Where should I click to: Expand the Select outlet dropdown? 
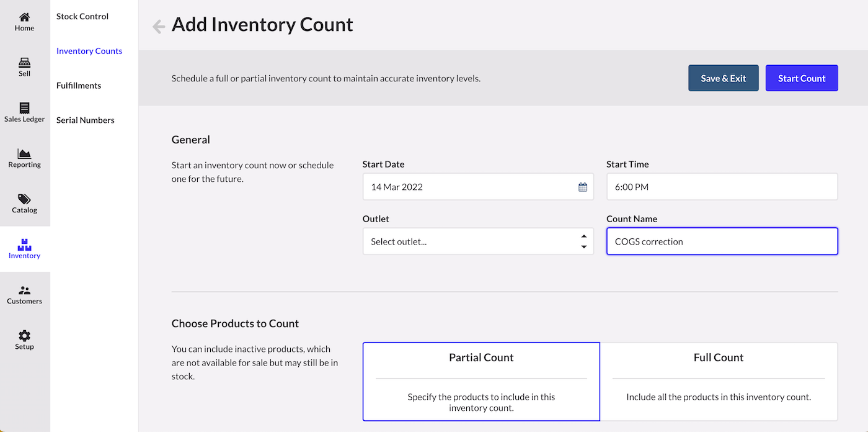tap(478, 241)
